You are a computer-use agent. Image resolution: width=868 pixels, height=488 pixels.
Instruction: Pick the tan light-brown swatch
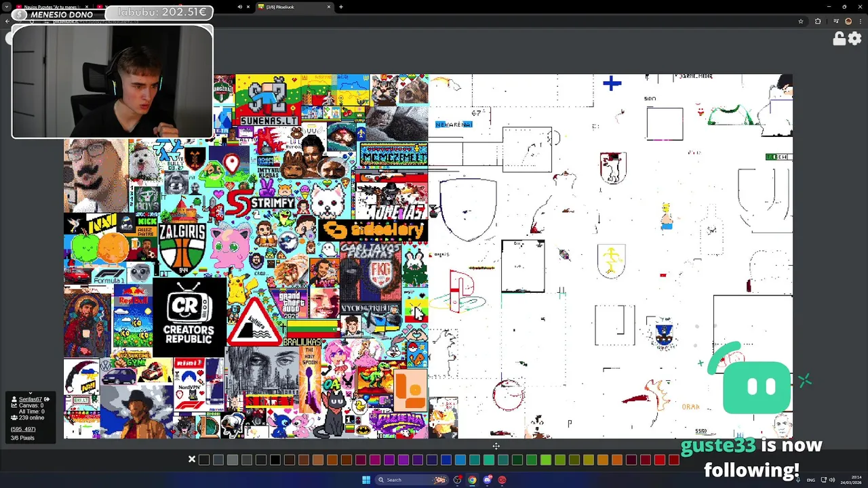click(x=317, y=460)
